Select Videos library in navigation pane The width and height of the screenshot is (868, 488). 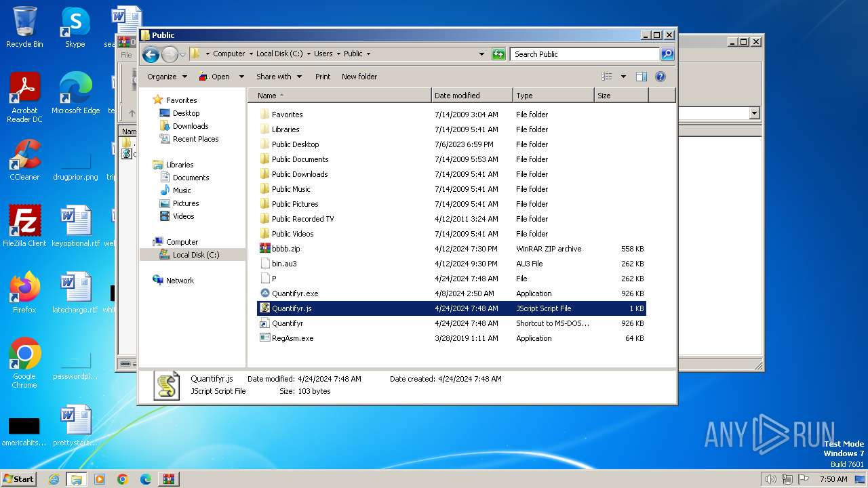click(x=183, y=216)
